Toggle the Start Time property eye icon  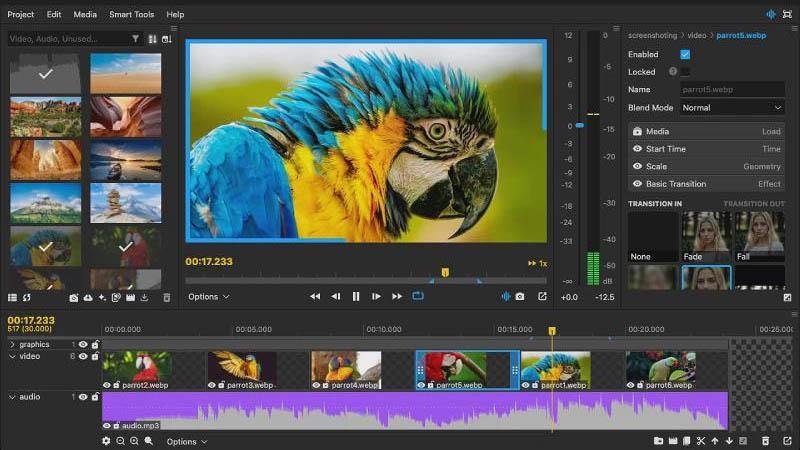[637, 149]
